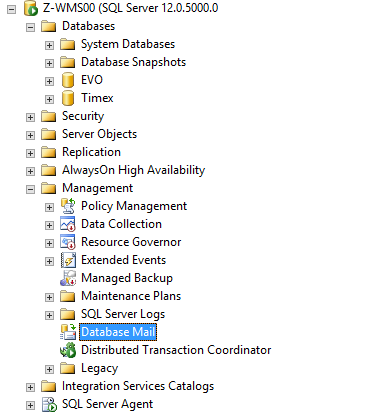Viewport: 391px width, 417px height.
Task: Expand the Replication node
Action: (x=30, y=153)
